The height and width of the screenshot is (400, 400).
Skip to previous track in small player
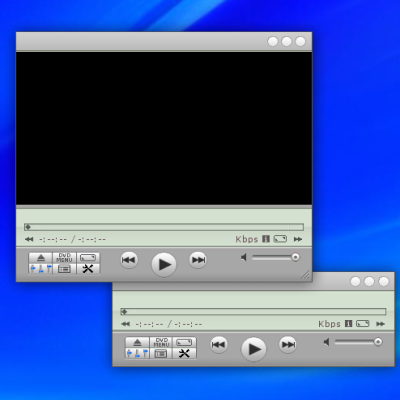tap(219, 345)
